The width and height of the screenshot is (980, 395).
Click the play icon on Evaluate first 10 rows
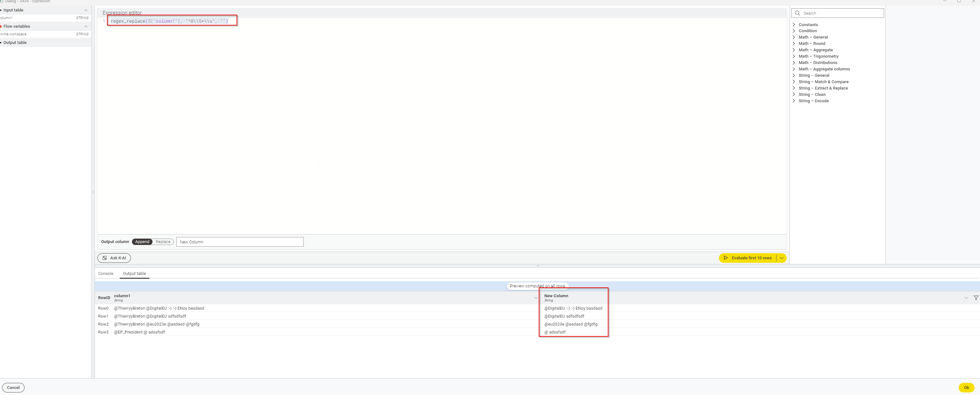pos(726,258)
